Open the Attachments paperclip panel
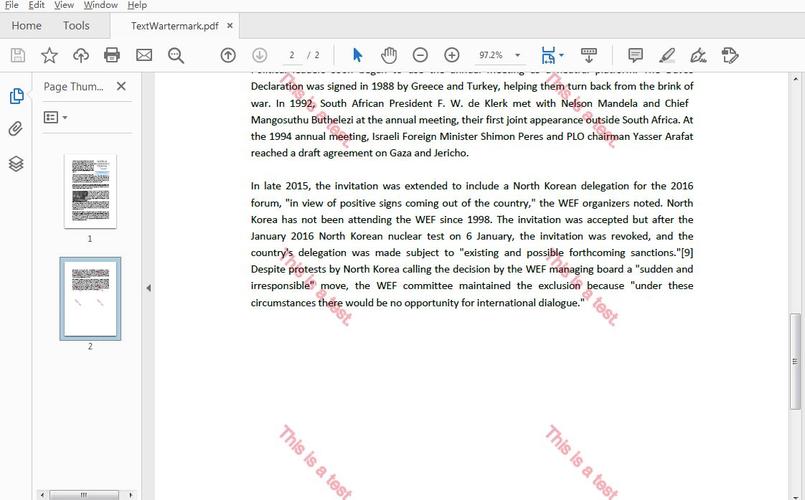This screenshot has height=500, width=805. pos(16,129)
